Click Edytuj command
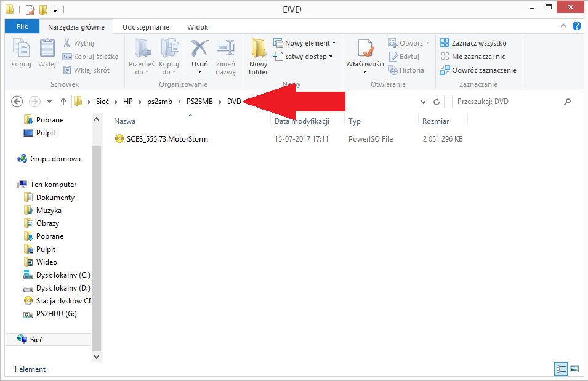Screen dimensions: 588x381 [405, 57]
